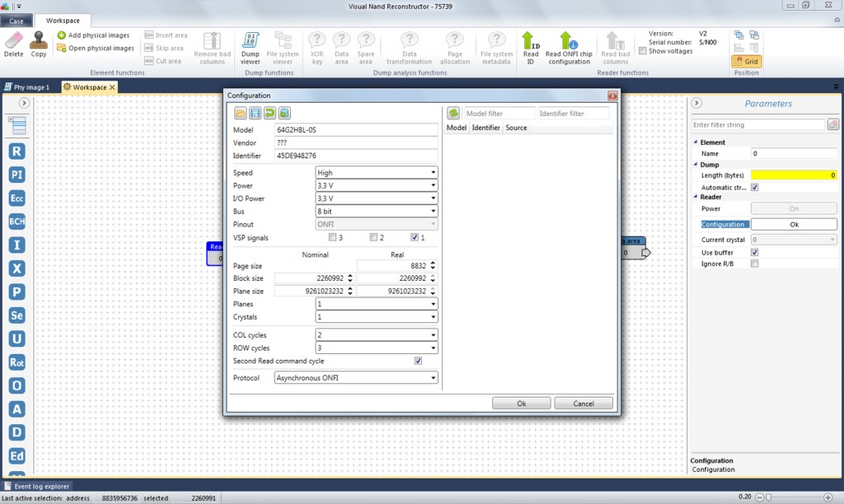Image resolution: width=844 pixels, height=504 pixels.
Task: Select the U element in sidebar
Action: (16, 338)
